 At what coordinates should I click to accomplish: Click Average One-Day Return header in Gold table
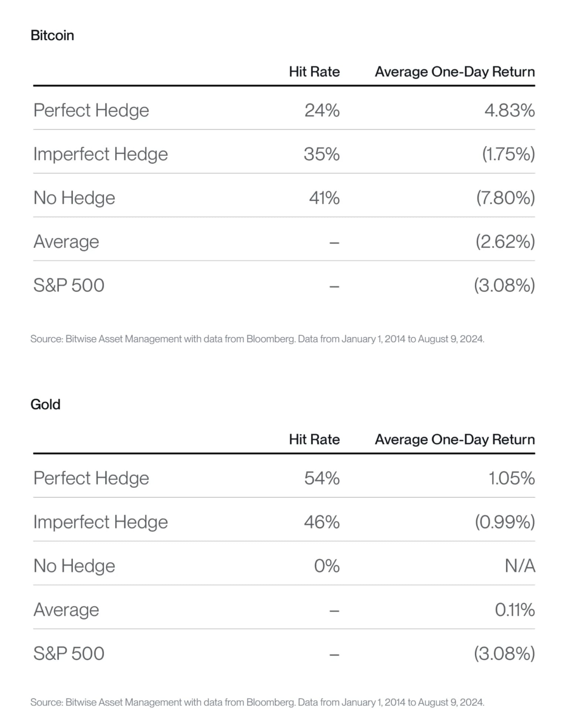pyautogui.click(x=455, y=439)
